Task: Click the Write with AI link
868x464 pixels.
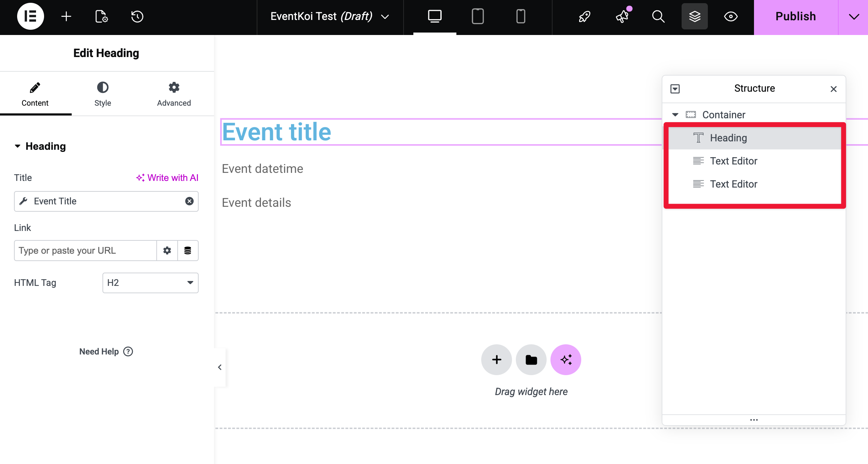Action: point(168,178)
